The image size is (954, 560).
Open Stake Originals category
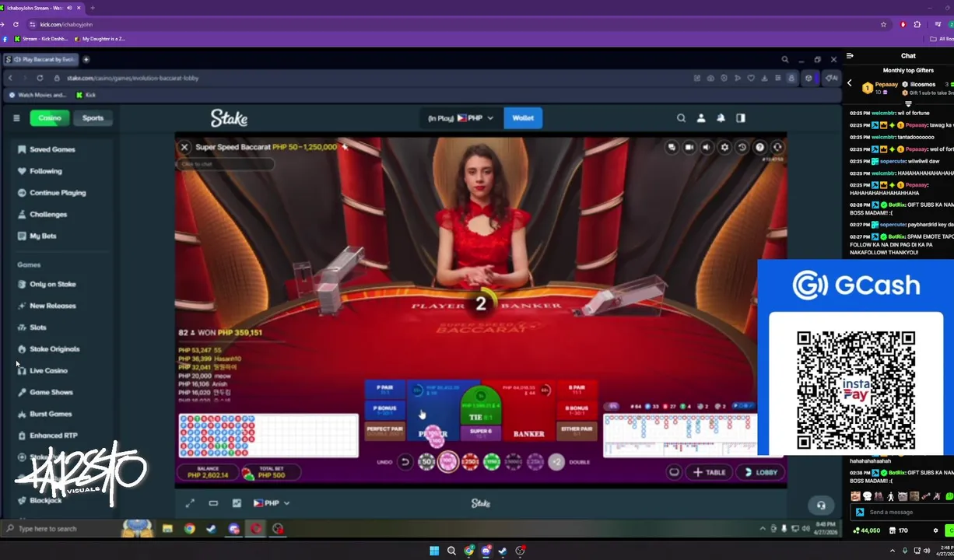(x=54, y=349)
